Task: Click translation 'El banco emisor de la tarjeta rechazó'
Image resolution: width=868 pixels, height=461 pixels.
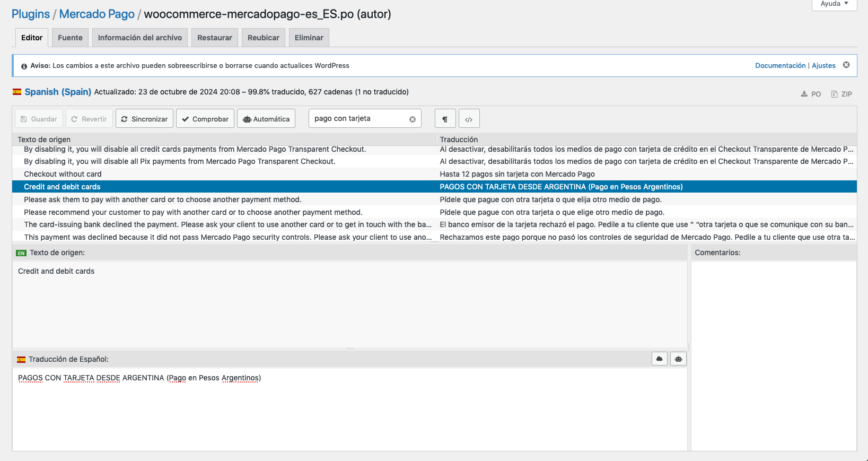Action: click(x=647, y=224)
